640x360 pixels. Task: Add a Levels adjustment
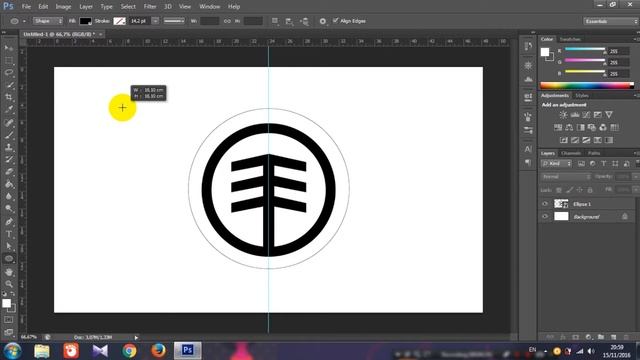[575, 115]
